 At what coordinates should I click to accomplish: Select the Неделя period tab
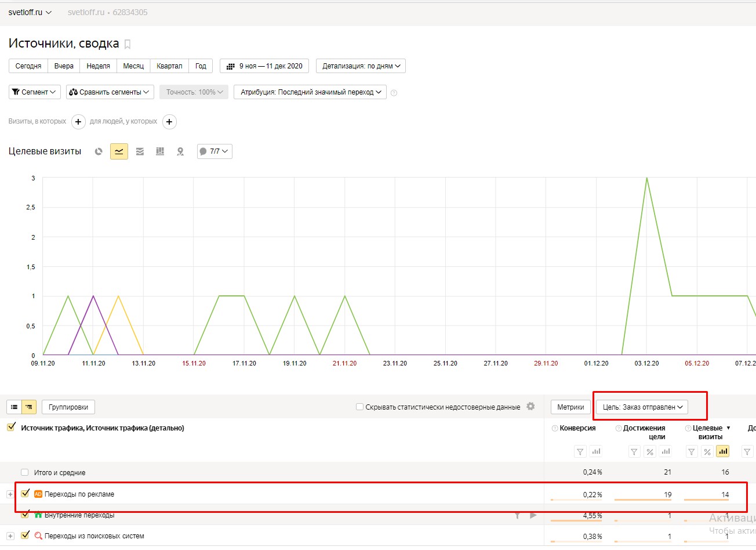pos(98,66)
